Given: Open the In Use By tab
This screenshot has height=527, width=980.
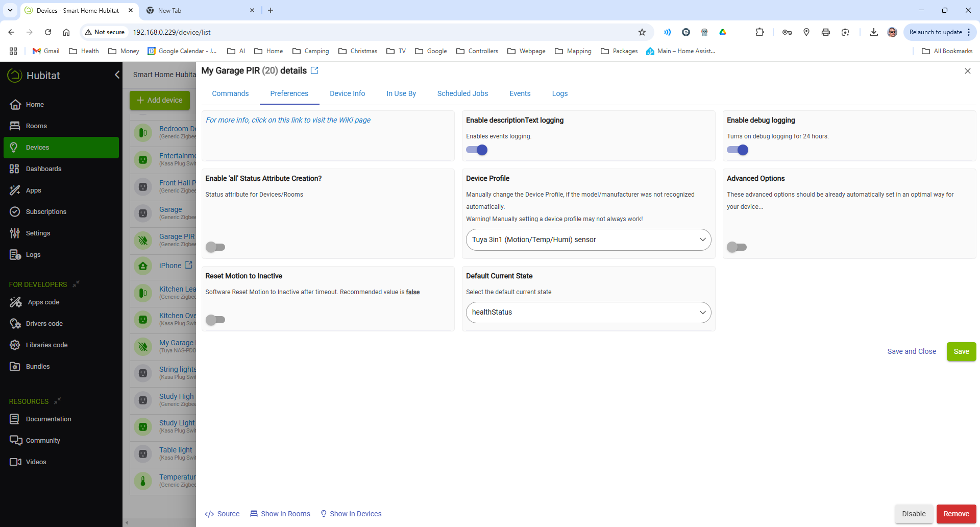Looking at the screenshot, I should 401,93.
